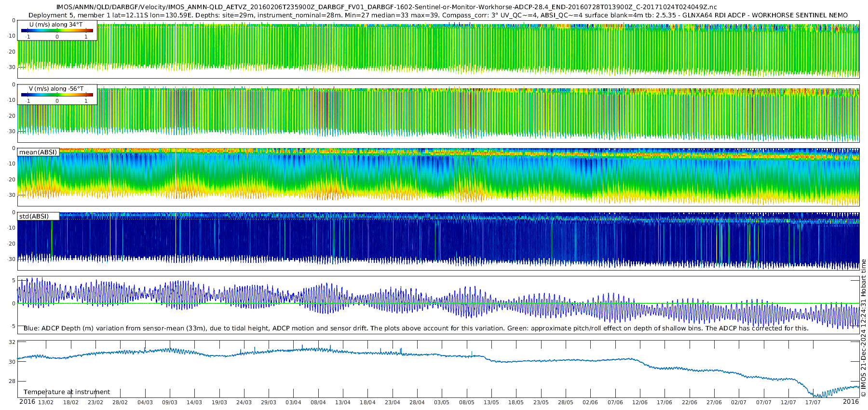Click the '20' depth tick of the U panel
Image resolution: width=868 pixels, height=410 pixels.
(x=12, y=52)
